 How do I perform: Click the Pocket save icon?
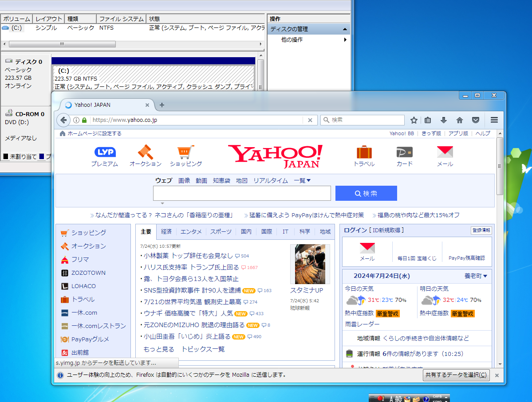[x=476, y=120]
